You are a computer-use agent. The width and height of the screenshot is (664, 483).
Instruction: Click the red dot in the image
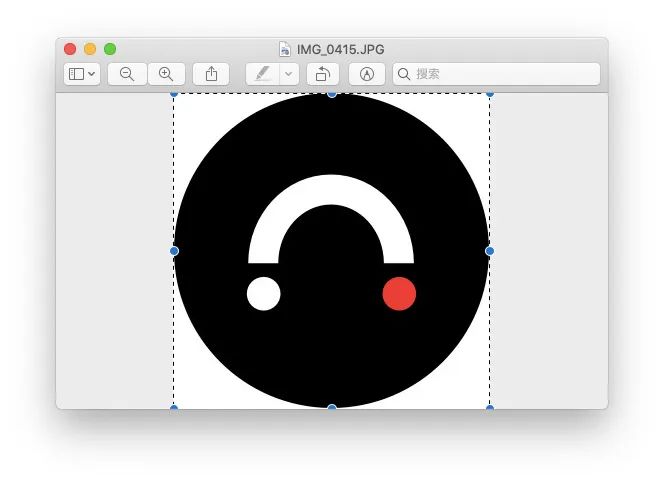point(399,294)
